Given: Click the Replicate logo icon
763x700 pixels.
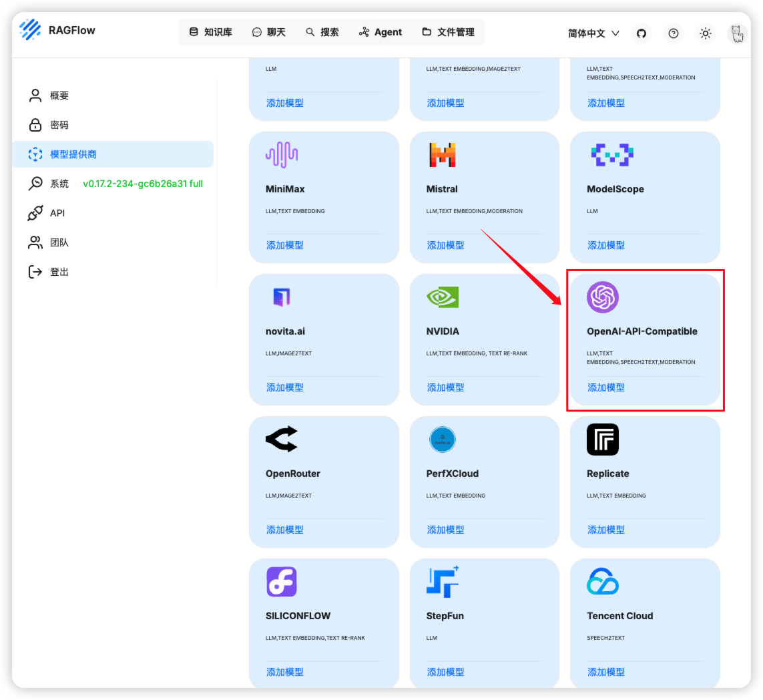Looking at the screenshot, I should (x=602, y=439).
